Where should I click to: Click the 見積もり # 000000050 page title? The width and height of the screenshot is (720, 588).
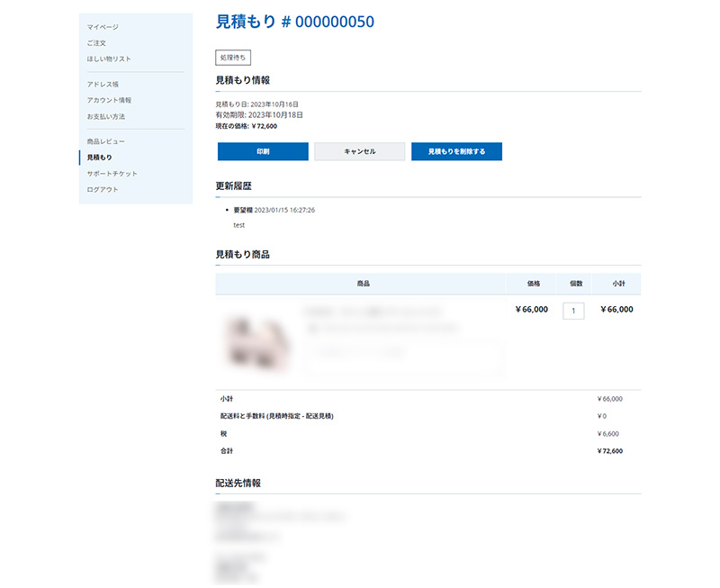click(x=295, y=23)
